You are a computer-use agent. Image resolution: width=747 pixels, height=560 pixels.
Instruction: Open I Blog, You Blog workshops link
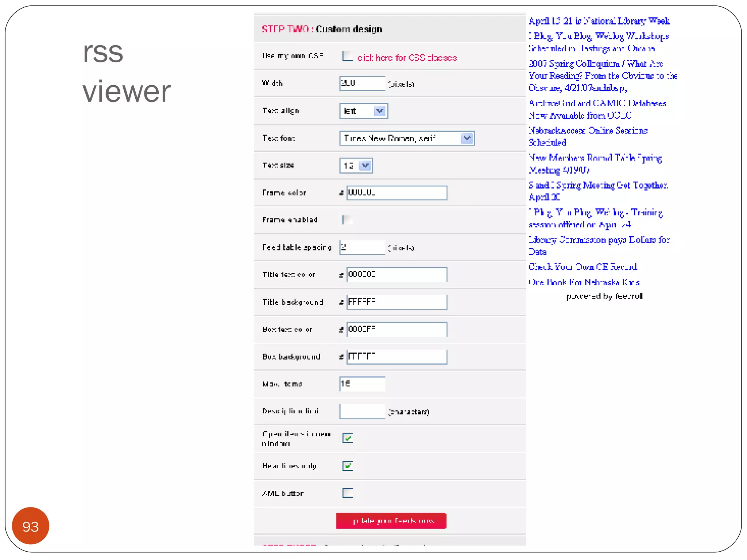point(599,42)
